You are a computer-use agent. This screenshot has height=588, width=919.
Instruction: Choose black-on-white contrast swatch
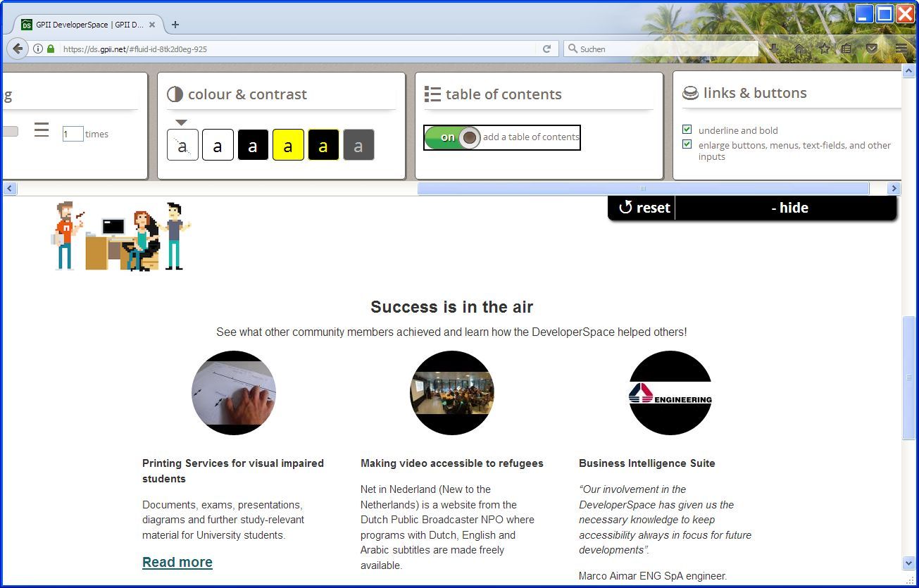point(218,145)
